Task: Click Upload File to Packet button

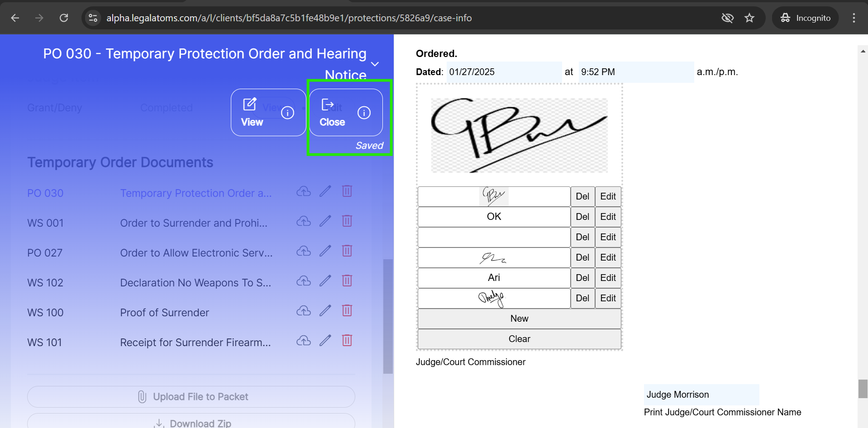Action: coord(191,397)
